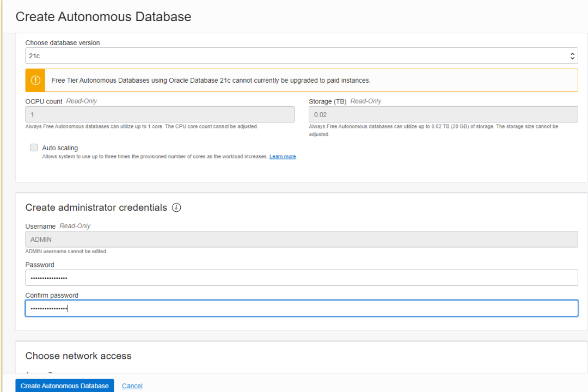Click the orange warning exclamation icon
This screenshot has height=392, width=588.
pos(35,80)
